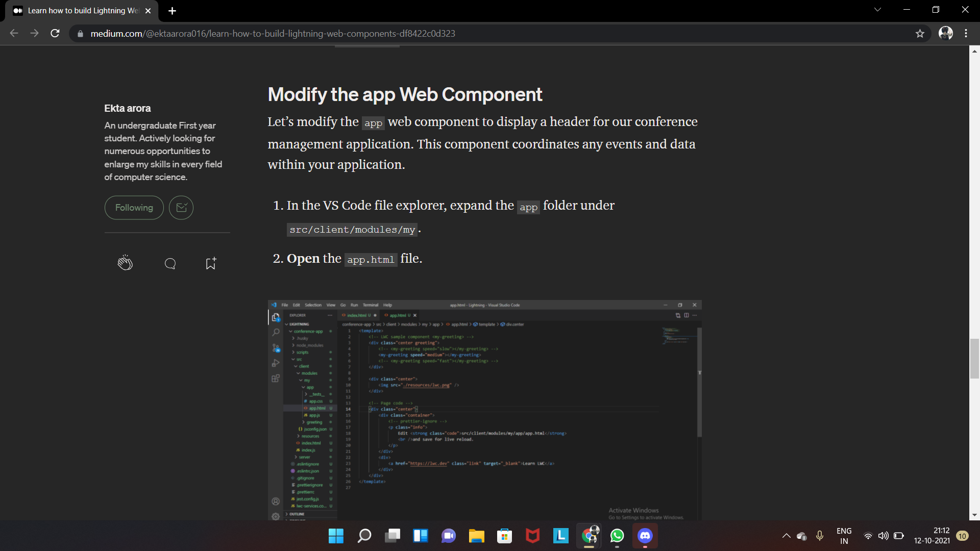This screenshot has height=551, width=980.
Task: Expand the Chrome tab search dropdown
Action: (877, 10)
